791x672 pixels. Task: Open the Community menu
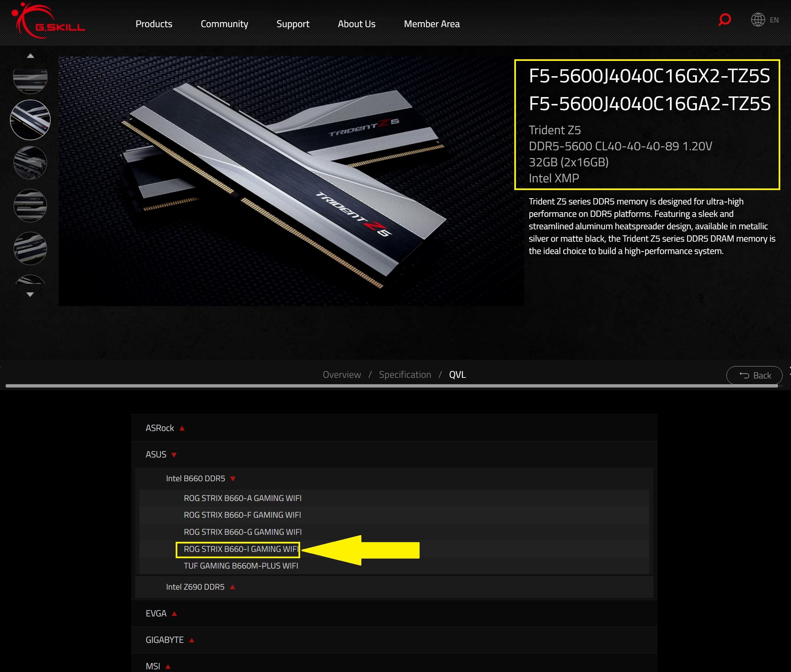(224, 24)
